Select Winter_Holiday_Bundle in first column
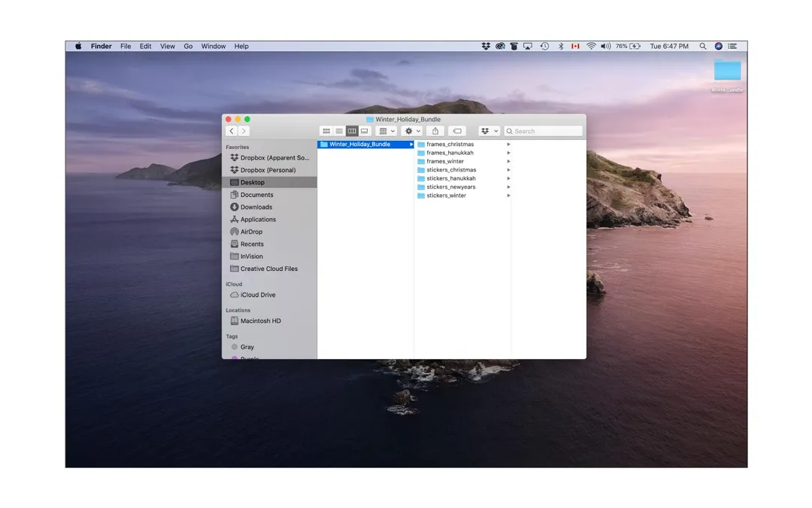The image size is (812, 508). (x=365, y=144)
